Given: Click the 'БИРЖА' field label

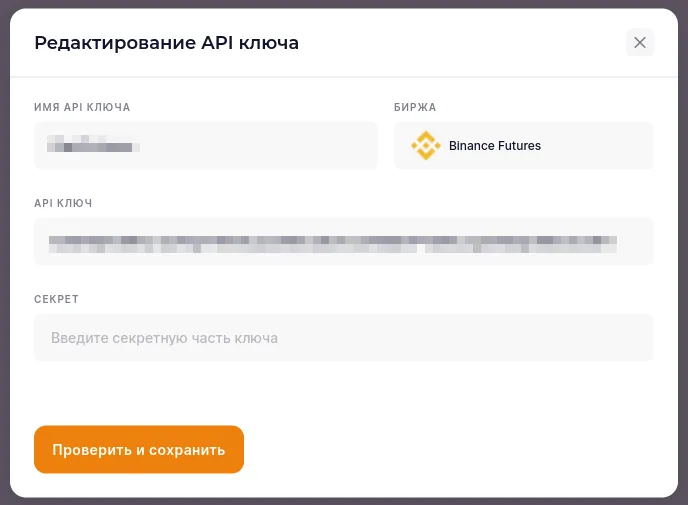Looking at the screenshot, I should tap(415, 107).
